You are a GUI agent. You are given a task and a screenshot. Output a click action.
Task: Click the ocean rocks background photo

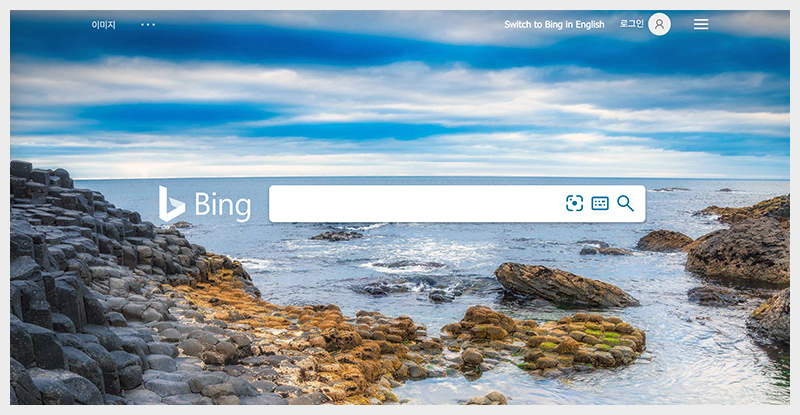pos(400,306)
